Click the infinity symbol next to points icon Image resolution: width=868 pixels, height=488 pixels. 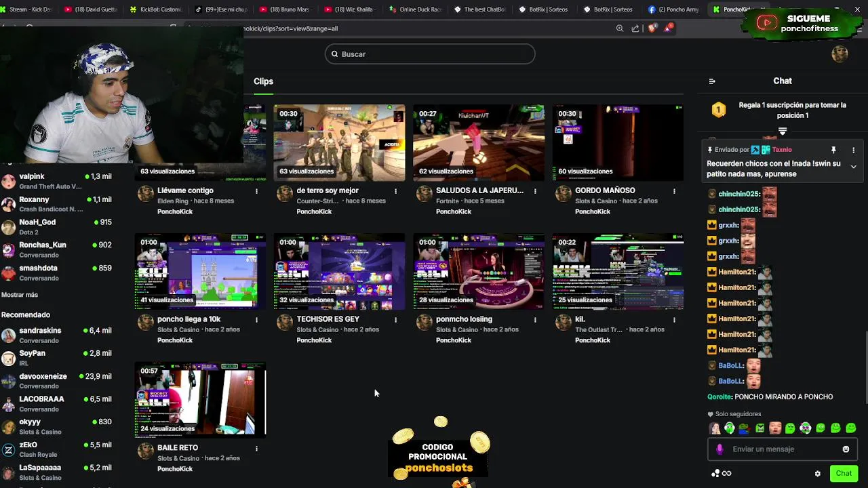pos(726,474)
